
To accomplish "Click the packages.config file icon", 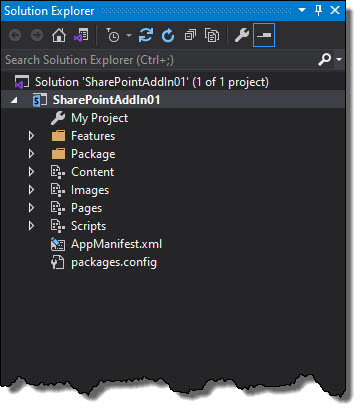I will pyautogui.click(x=58, y=262).
